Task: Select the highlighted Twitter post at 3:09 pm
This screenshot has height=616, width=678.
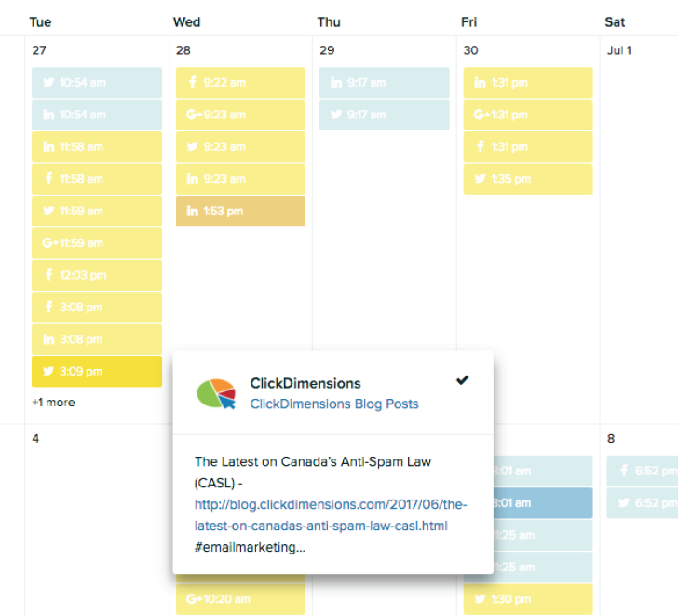Action: click(97, 371)
